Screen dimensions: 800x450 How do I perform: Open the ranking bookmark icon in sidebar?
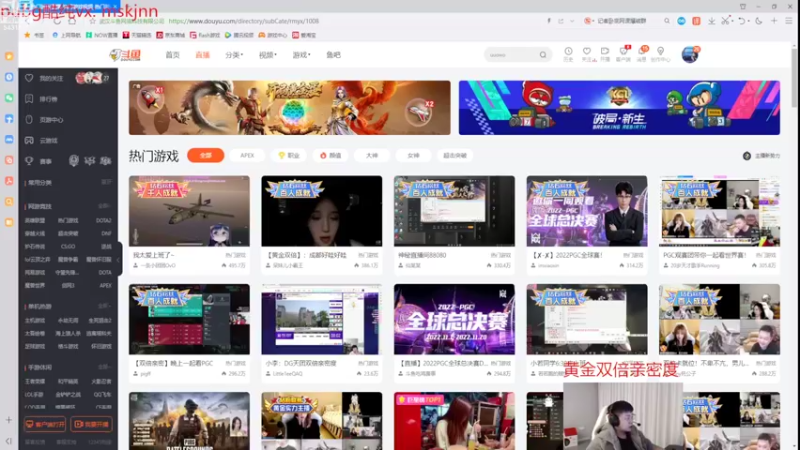click(29, 99)
